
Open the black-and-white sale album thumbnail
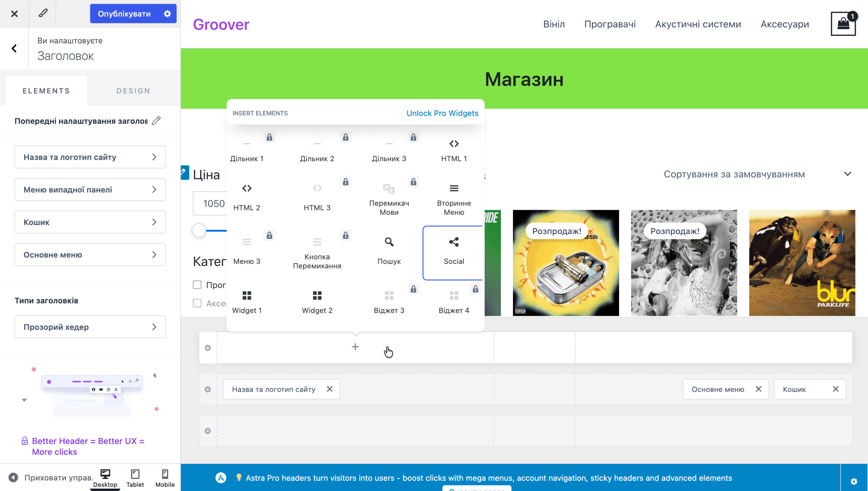(x=684, y=263)
